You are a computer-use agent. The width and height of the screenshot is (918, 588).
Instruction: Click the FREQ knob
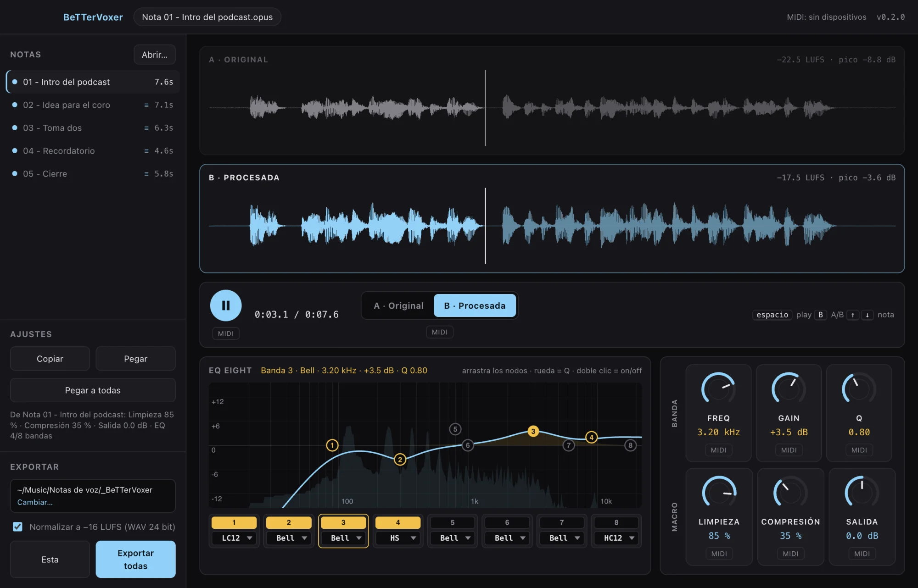(718, 389)
